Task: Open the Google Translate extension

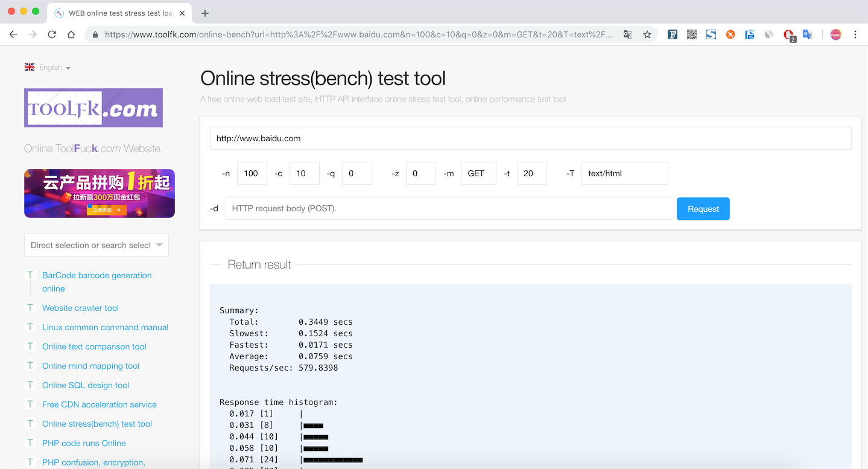Action: (x=808, y=34)
